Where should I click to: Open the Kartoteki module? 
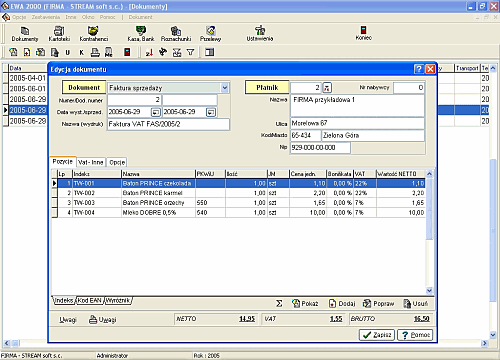coord(59,34)
